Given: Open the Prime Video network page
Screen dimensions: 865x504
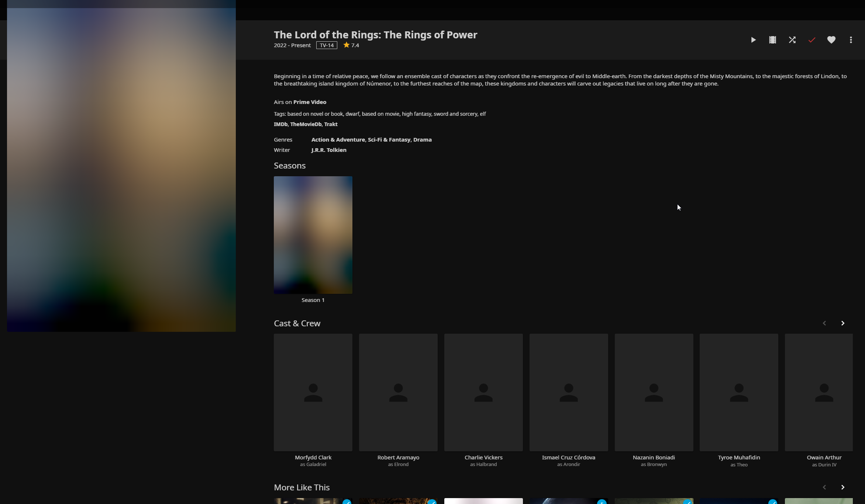Looking at the screenshot, I should click(x=310, y=102).
